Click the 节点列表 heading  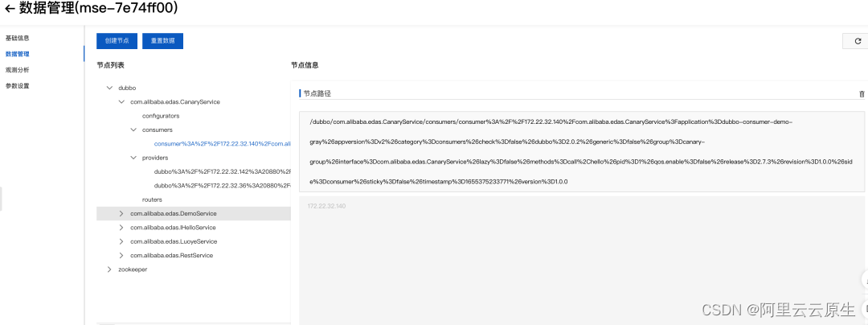tap(111, 65)
